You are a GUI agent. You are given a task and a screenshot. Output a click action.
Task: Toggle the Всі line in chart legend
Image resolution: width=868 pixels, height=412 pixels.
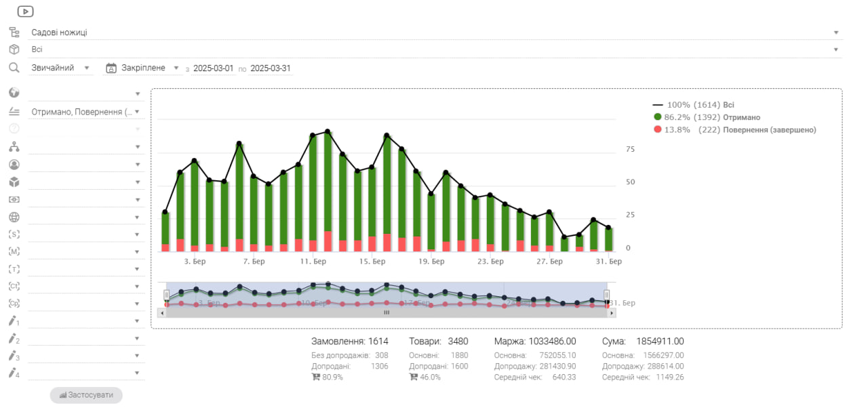point(693,105)
